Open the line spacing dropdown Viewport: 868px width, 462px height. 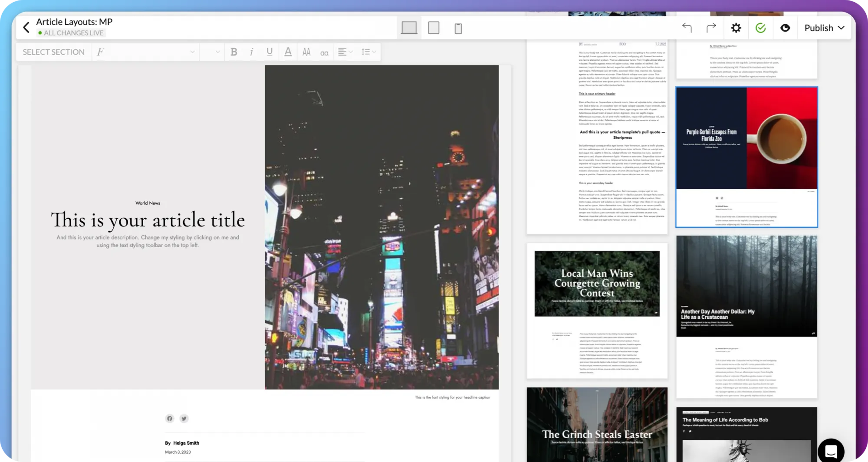[x=368, y=52]
